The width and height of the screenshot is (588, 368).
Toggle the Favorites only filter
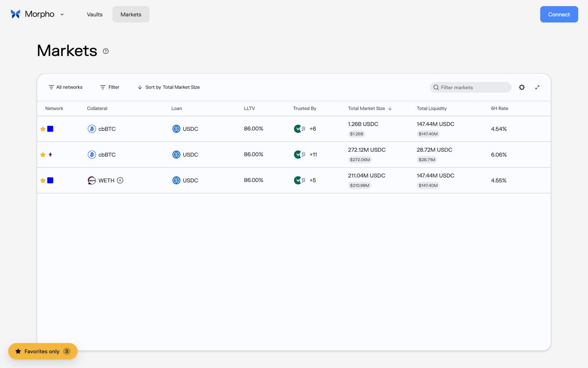point(43,351)
